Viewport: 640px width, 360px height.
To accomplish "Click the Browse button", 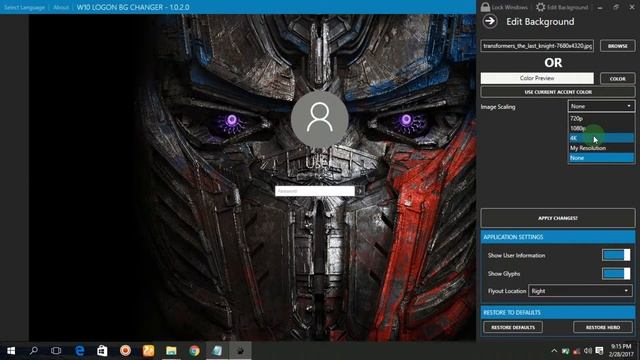I will point(618,46).
